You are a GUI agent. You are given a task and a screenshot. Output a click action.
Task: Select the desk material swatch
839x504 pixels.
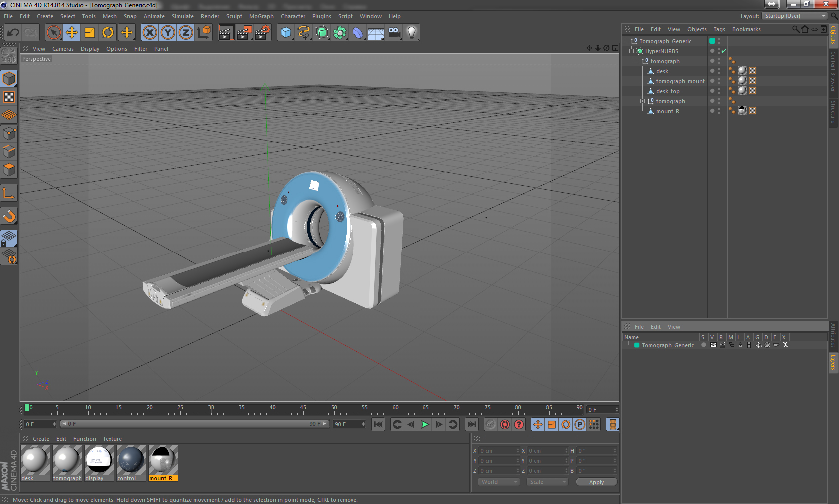coord(35,463)
